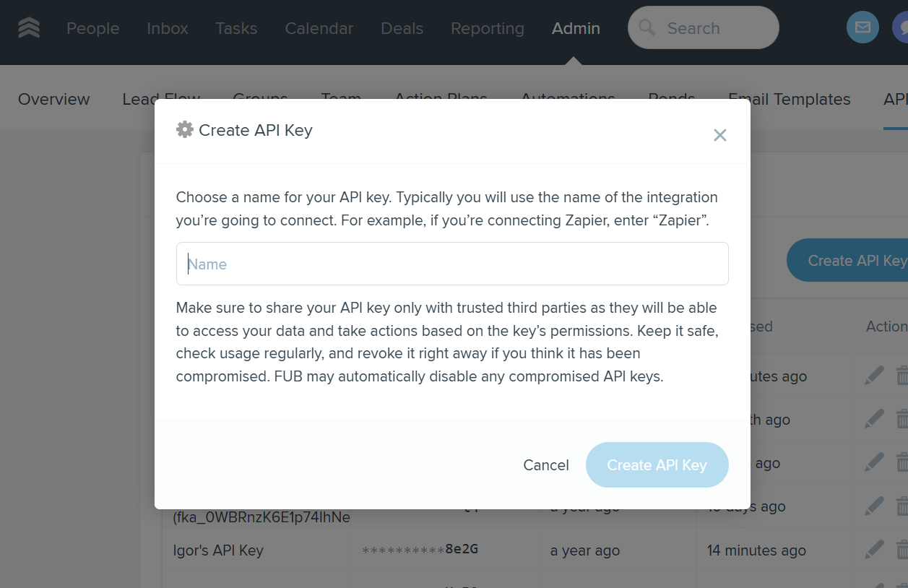908x588 pixels.
Task: Focus the Name input field
Action: pyautogui.click(x=452, y=264)
